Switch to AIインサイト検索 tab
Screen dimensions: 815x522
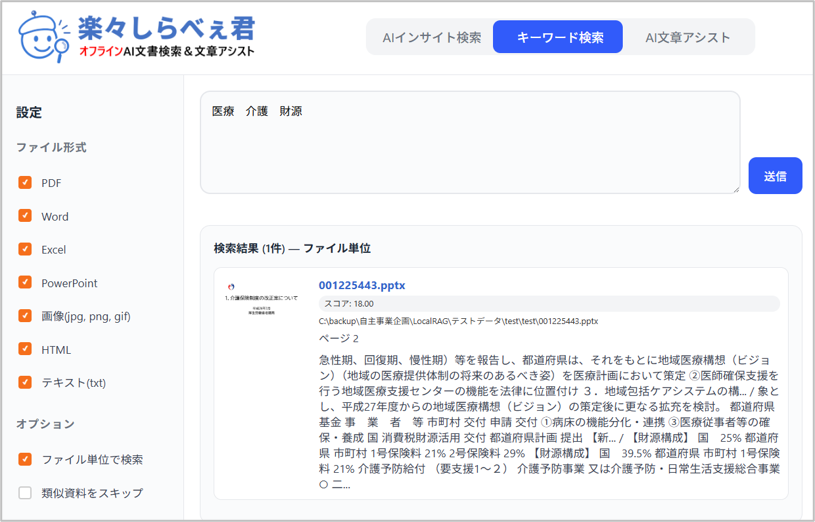[431, 37]
